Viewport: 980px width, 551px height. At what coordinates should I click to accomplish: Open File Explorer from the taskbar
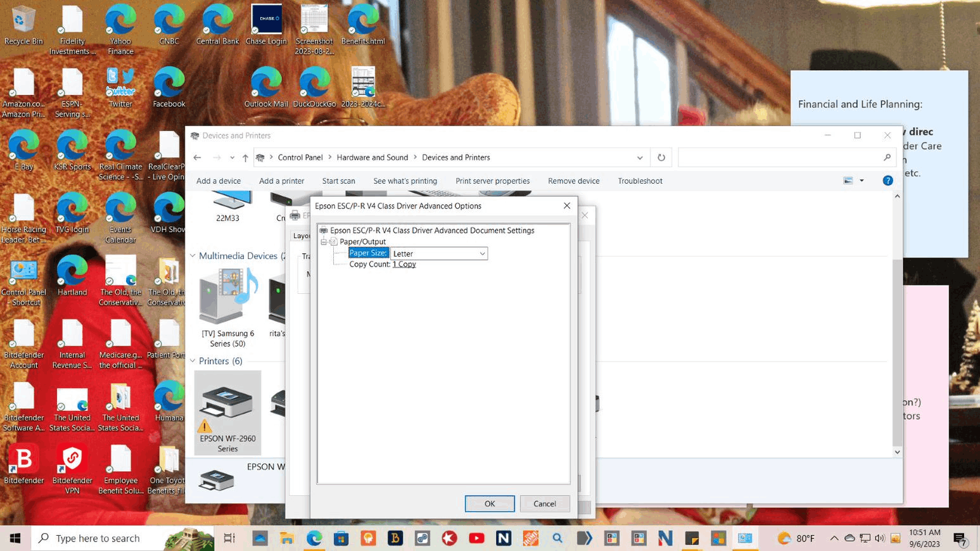click(x=287, y=538)
